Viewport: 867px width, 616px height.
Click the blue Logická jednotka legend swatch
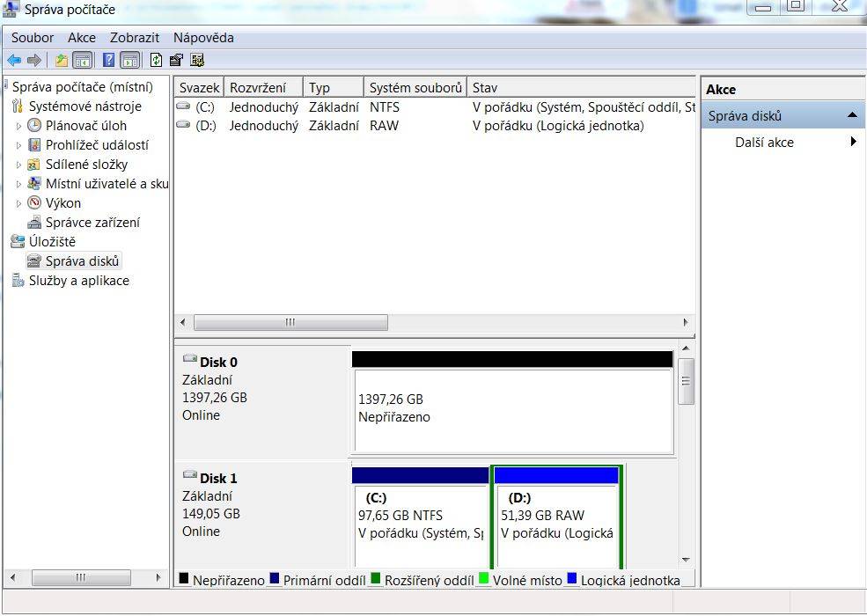point(572,578)
